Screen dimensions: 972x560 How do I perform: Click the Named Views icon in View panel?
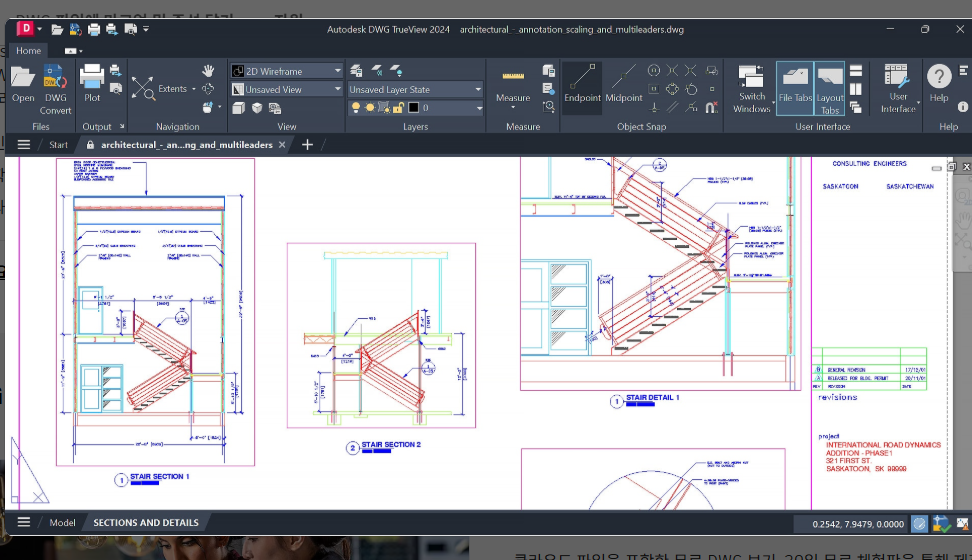275,108
